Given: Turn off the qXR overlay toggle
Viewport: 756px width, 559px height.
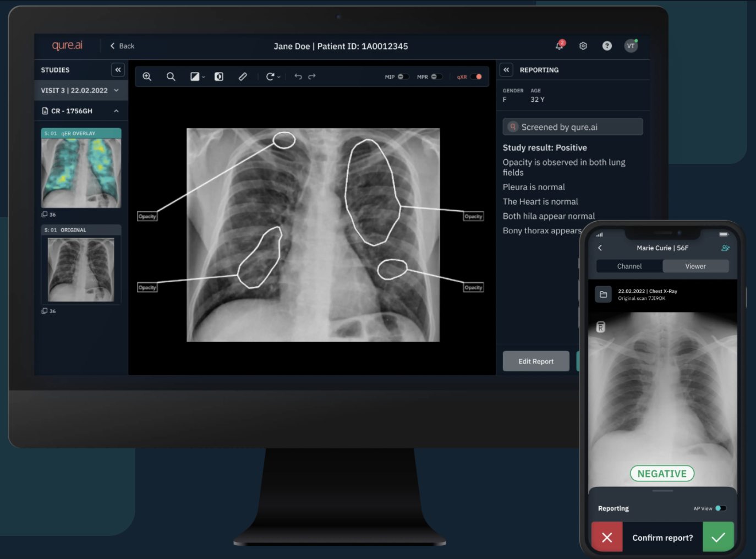Looking at the screenshot, I should click(x=476, y=76).
